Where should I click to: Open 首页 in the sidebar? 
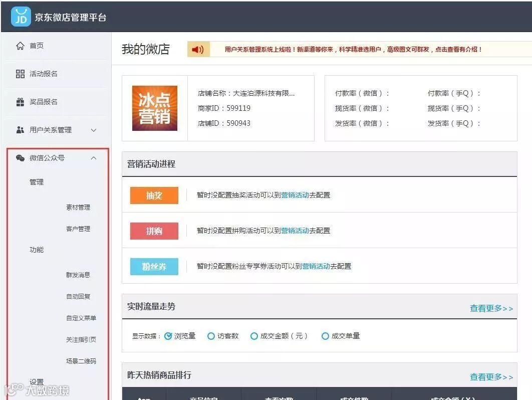37,46
